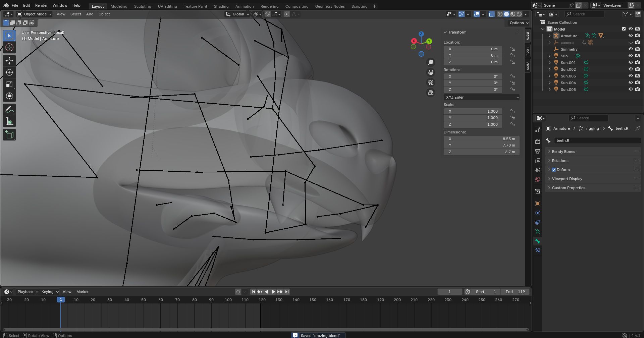Screen dimensions: 644x338
Task: Open the Playback dropdown in timeline
Action: click(x=27, y=292)
